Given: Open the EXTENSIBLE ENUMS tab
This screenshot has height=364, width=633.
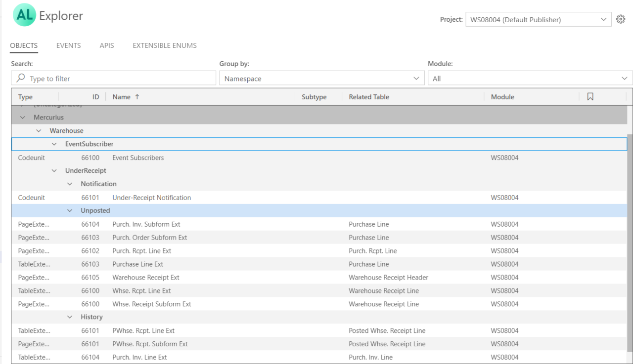Looking at the screenshot, I should (x=164, y=45).
